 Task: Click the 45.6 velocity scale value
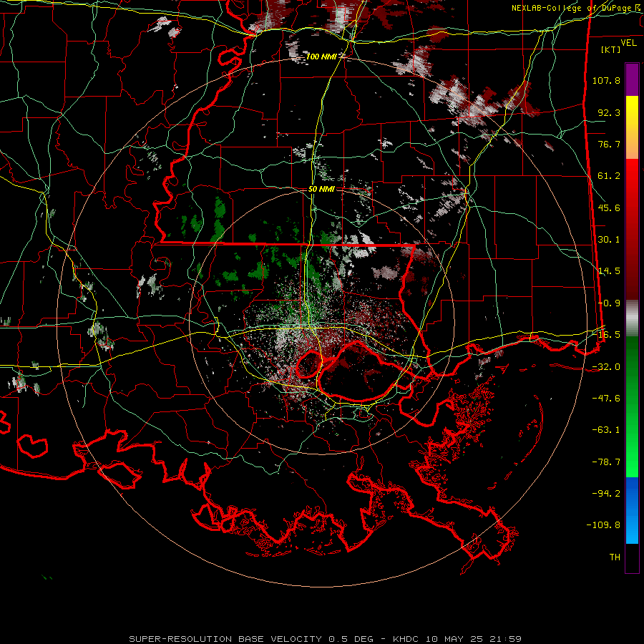[x=609, y=208]
